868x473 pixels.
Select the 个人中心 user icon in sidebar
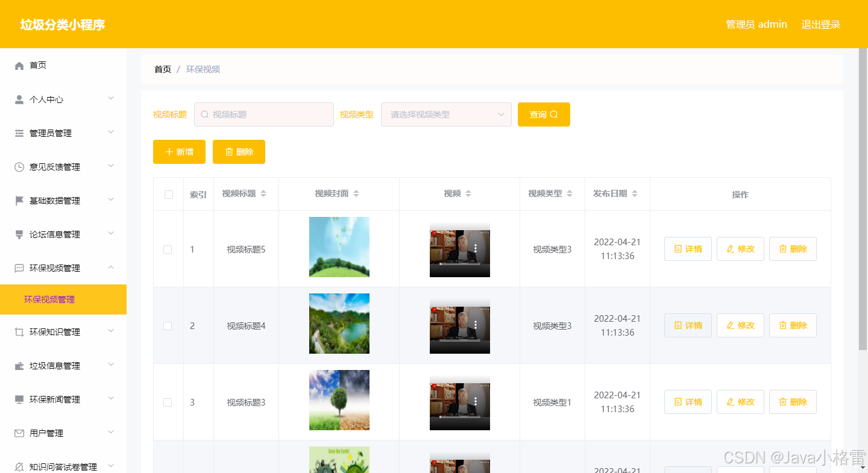(19, 99)
